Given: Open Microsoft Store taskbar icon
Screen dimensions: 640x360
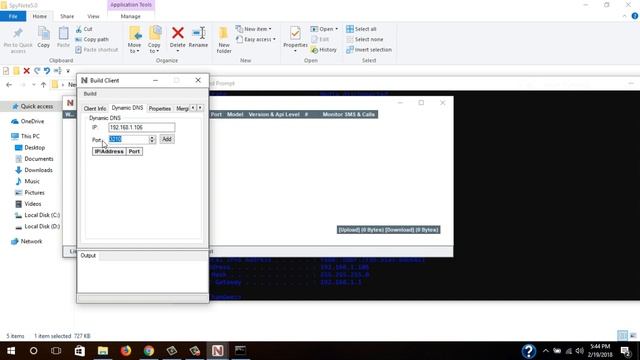Looking at the screenshot, I should (80, 351).
